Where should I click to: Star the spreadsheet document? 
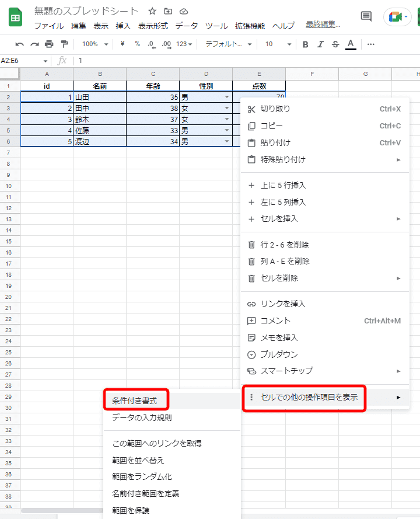click(x=152, y=11)
